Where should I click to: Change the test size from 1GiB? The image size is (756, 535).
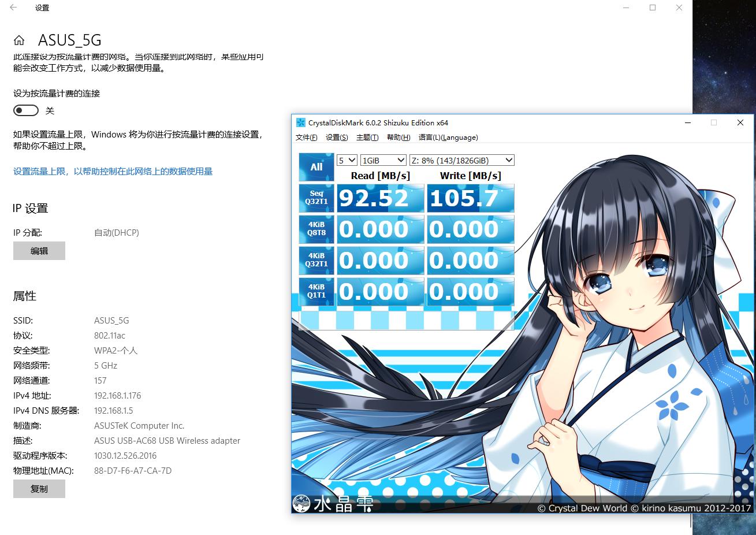(383, 160)
